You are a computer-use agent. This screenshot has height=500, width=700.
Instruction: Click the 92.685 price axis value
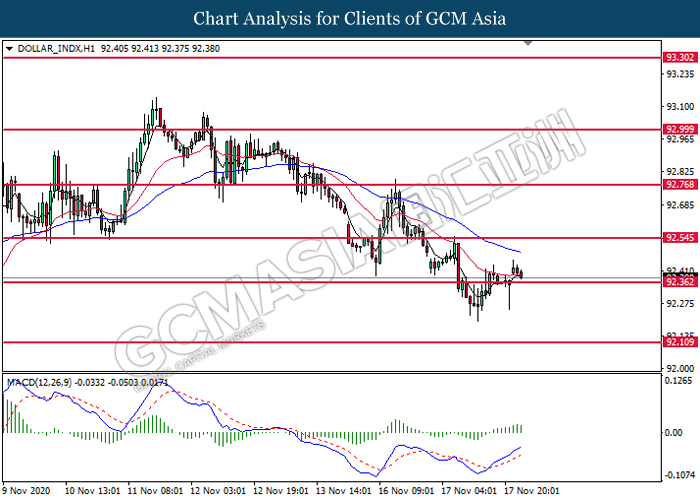click(x=680, y=205)
